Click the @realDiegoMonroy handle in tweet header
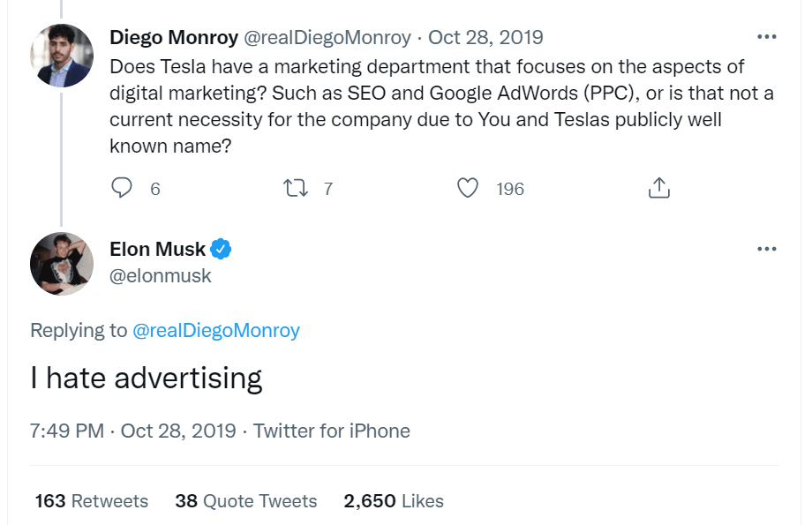Viewport: 812px width, 525px height. coord(326,38)
